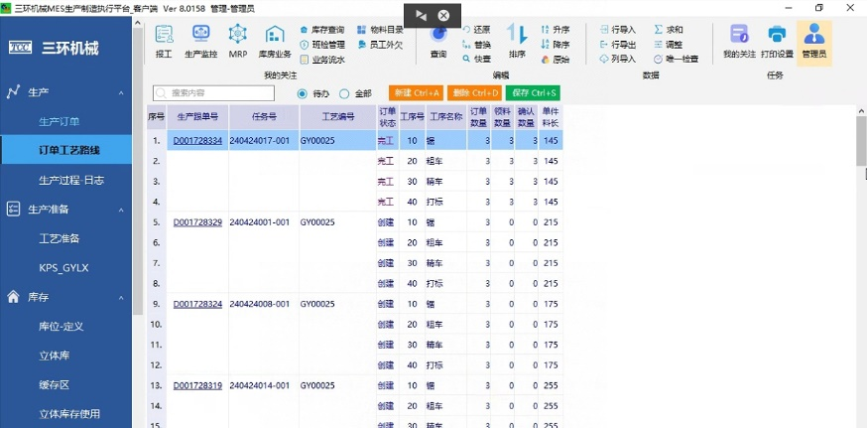Open 库房业务 warehouse operations
The height and width of the screenshot is (428, 868).
[275, 42]
